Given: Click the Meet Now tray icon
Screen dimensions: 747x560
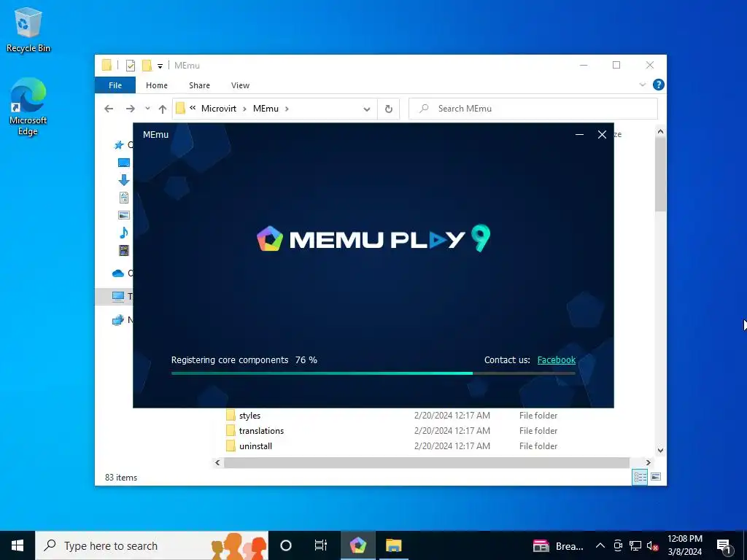Looking at the screenshot, I should tap(618, 545).
